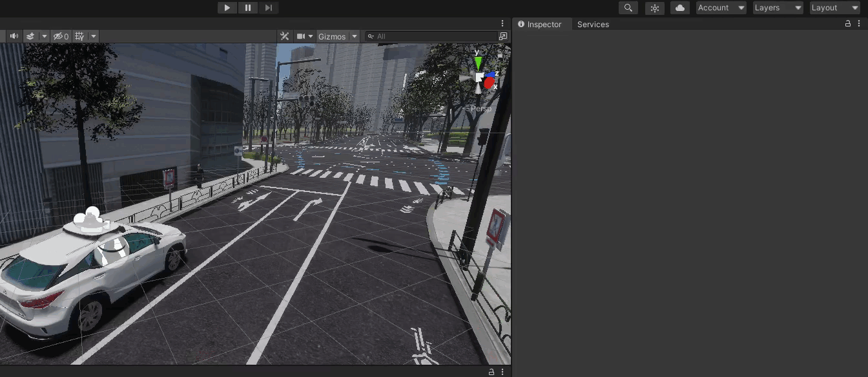This screenshot has width=868, height=377.
Task: Toggle scene effects (skybox/fog) icon
Action: (30, 36)
